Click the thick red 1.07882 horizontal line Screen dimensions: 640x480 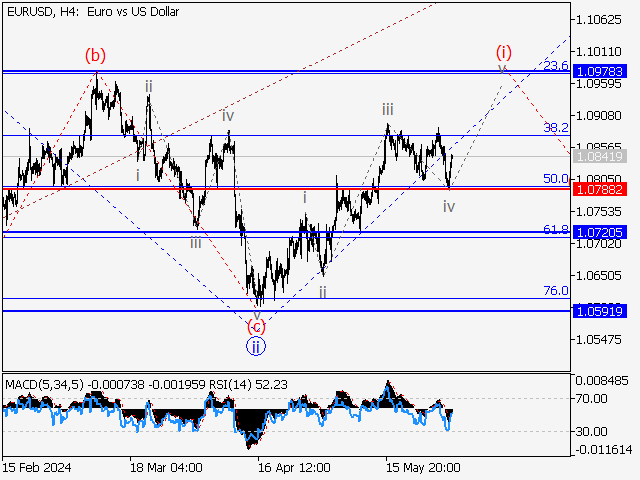coord(286,189)
